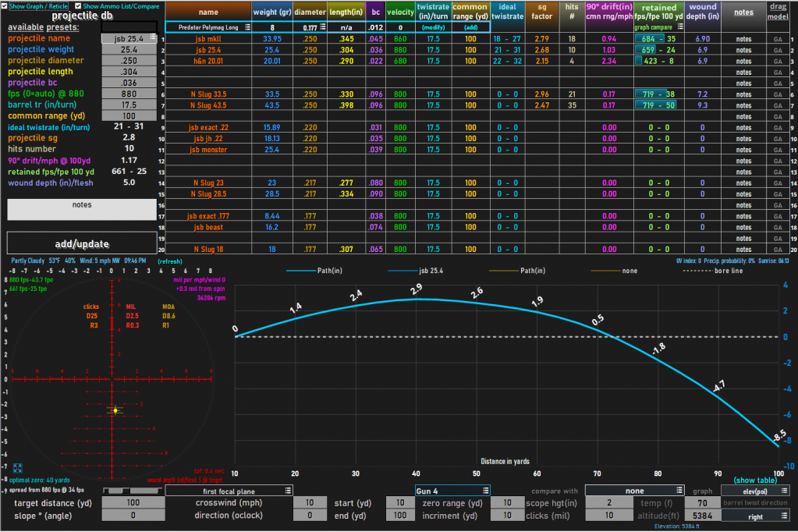This screenshot has width=798, height=532.
Task: Click the sg factor column header
Action: [x=541, y=12]
